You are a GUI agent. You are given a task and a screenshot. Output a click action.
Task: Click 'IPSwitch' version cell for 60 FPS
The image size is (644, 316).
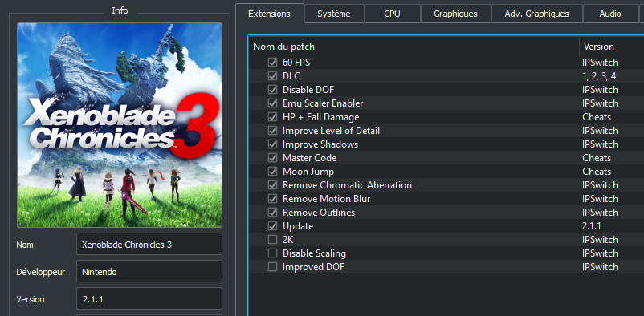coord(600,63)
